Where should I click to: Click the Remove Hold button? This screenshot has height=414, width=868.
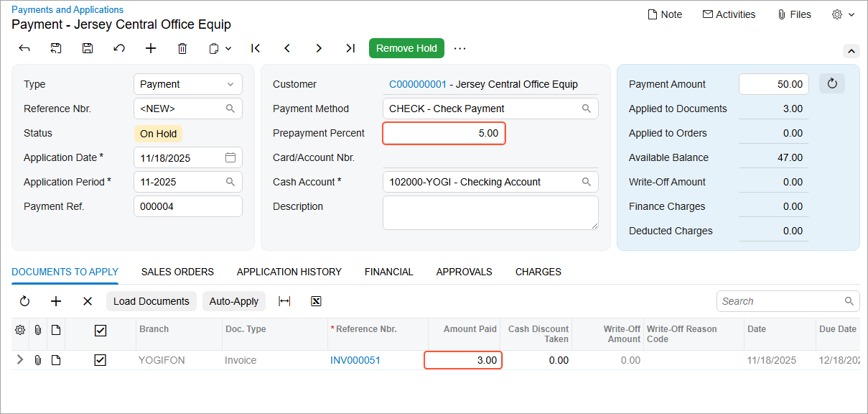(406, 48)
